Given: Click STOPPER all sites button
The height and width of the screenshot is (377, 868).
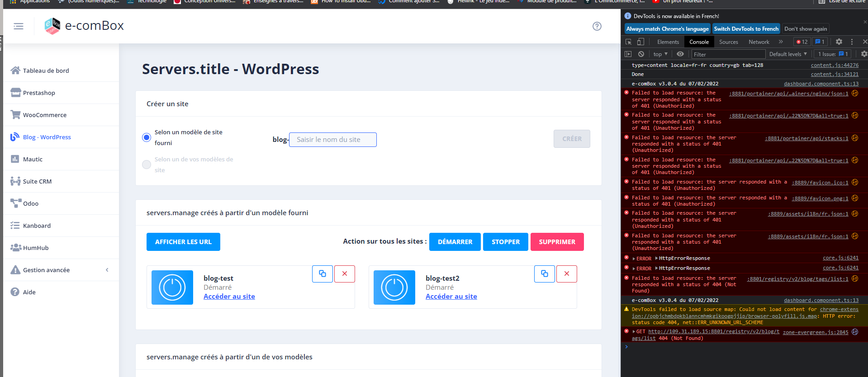Looking at the screenshot, I should (x=506, y=242).
